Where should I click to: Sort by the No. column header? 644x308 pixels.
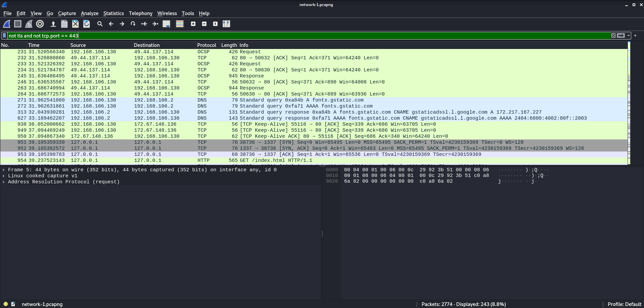[x=13, y=45]
